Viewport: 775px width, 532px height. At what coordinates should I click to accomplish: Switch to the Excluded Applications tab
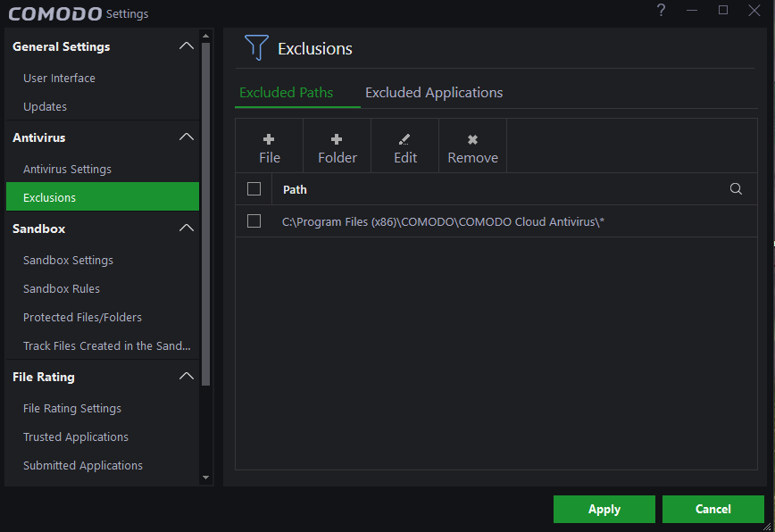[x=434, y=93]
